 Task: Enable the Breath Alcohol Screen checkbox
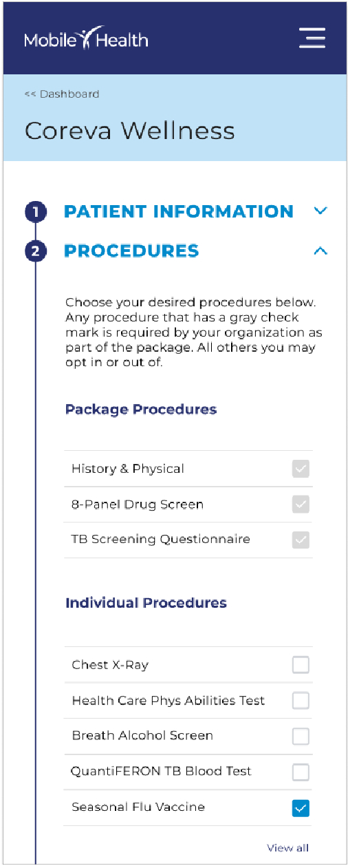(x=301, y=736)
